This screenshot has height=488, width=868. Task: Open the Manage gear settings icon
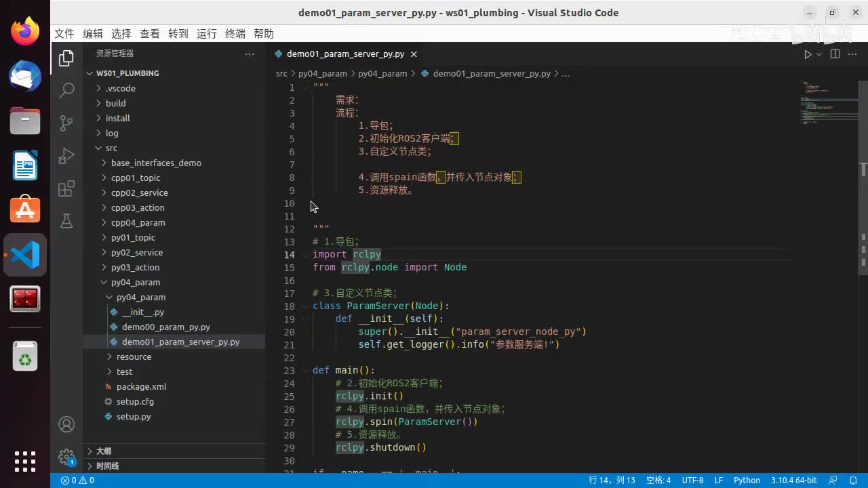tap(66, 456)
